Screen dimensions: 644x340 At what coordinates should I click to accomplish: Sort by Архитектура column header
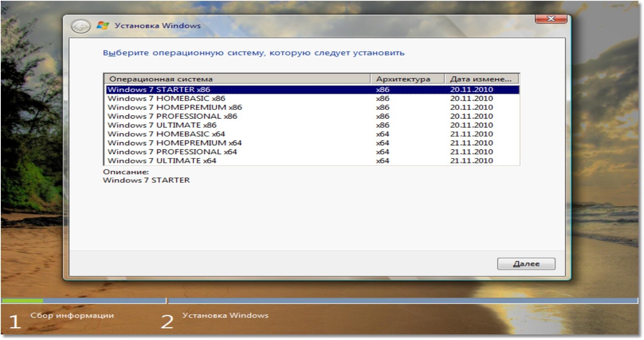point(407,79)
